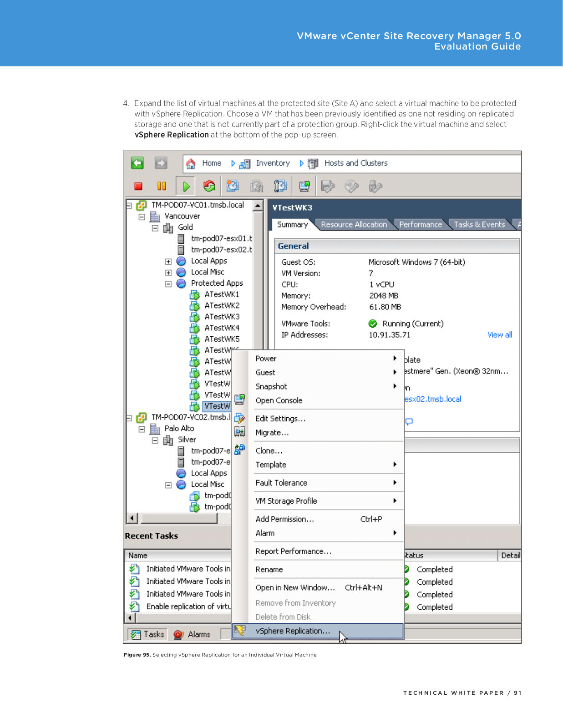563x728 pixels.
Task: Collapse the Vancouver datacenter node
Action: pos(142,217)
